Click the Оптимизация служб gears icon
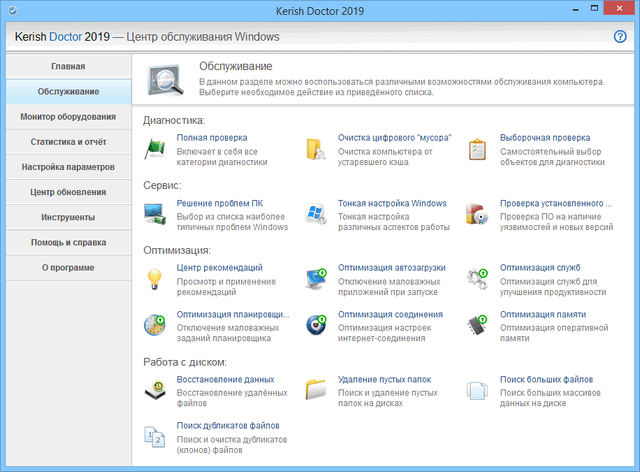Image resolution: width=640 pixels, height=472 pixels. [x=478, y=278]
